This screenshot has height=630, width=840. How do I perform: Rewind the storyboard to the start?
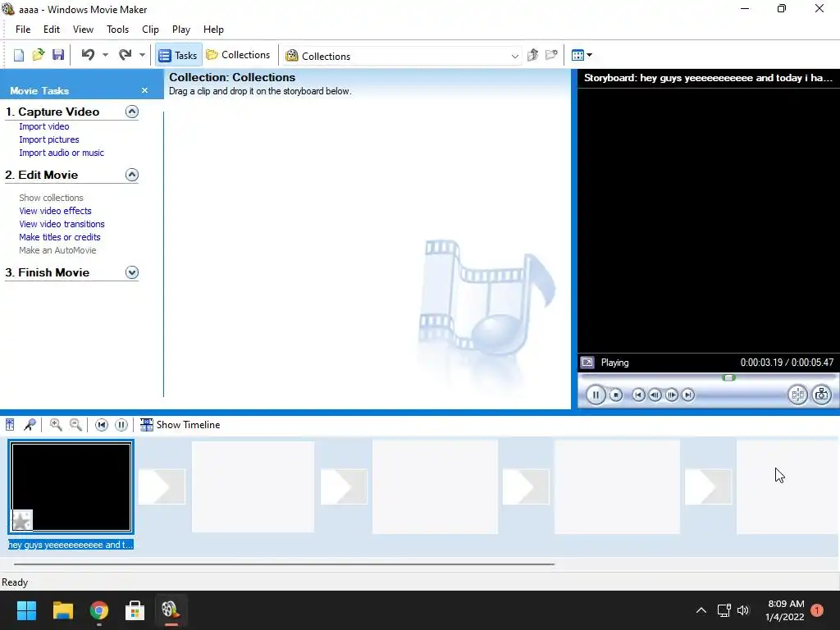point(101,425)
